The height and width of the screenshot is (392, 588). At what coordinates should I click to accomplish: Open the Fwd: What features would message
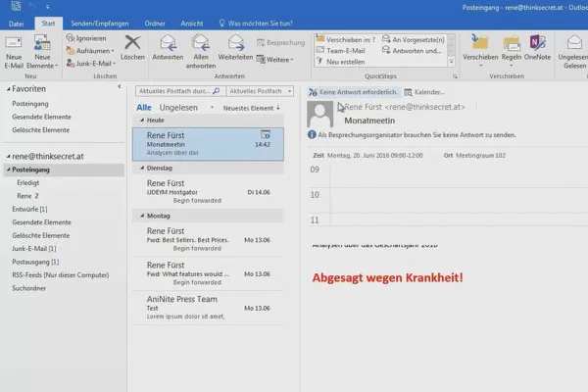208,273
